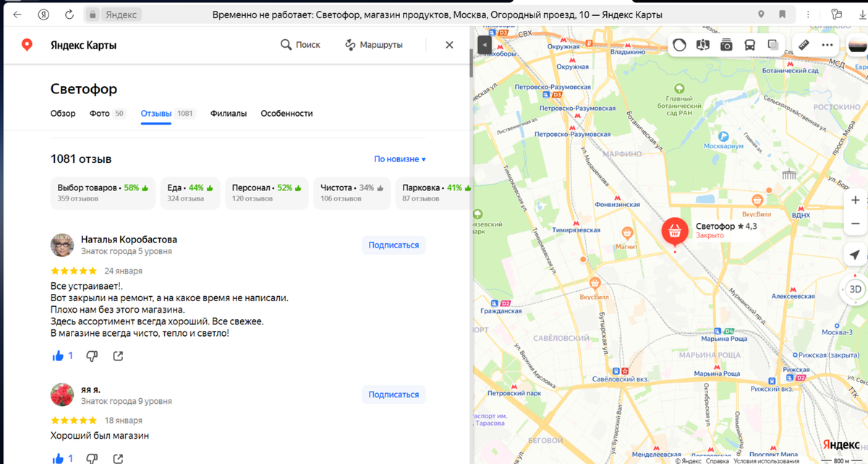Screen dimensions: 868x464
Task: Click the user profile avatar on the map
Action: tap(858, 45)
